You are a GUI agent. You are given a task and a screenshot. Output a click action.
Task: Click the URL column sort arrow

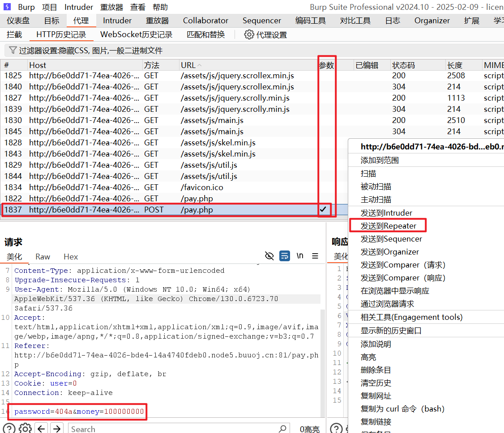click(199, 65)
